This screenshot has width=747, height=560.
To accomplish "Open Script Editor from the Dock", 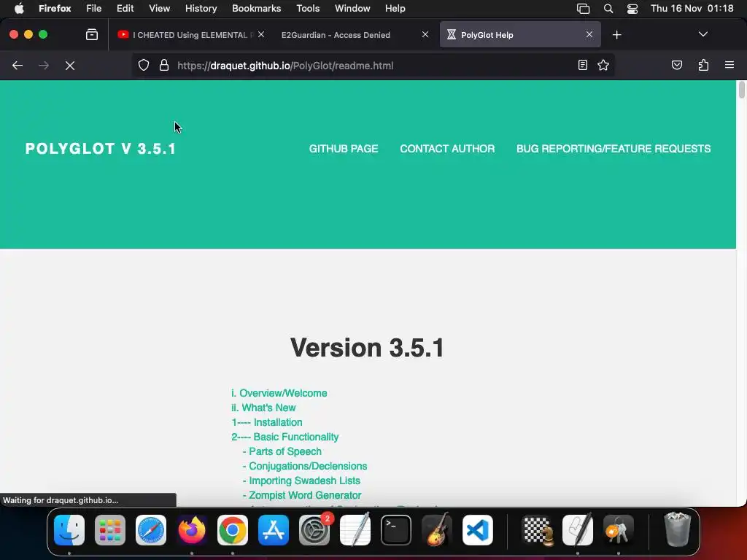I will pyautogui.click(x=578, y=530).
